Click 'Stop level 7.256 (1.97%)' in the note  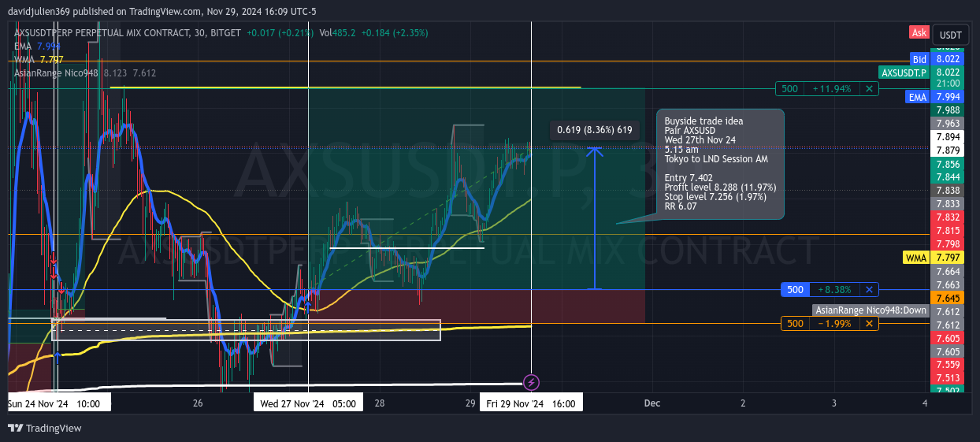pyautogui.click(x=715, y=197)
